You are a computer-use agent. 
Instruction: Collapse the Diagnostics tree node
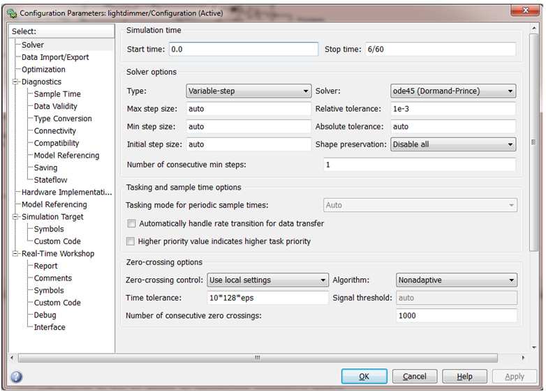(x=15, y=82)
